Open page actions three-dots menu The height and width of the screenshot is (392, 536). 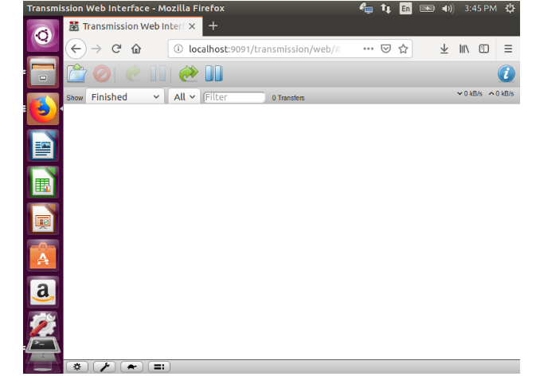pyautogui.click(x=368, y=49)
